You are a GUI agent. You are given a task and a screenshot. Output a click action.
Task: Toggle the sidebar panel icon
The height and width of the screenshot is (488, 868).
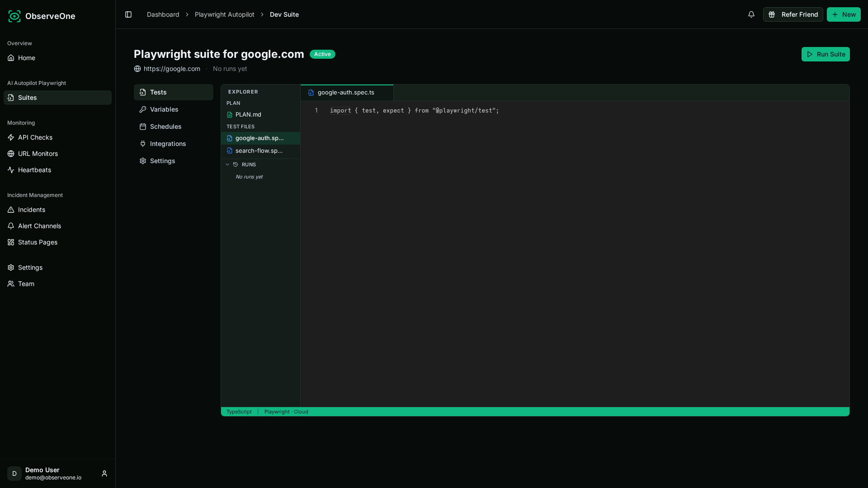click(x=128, y=14)
